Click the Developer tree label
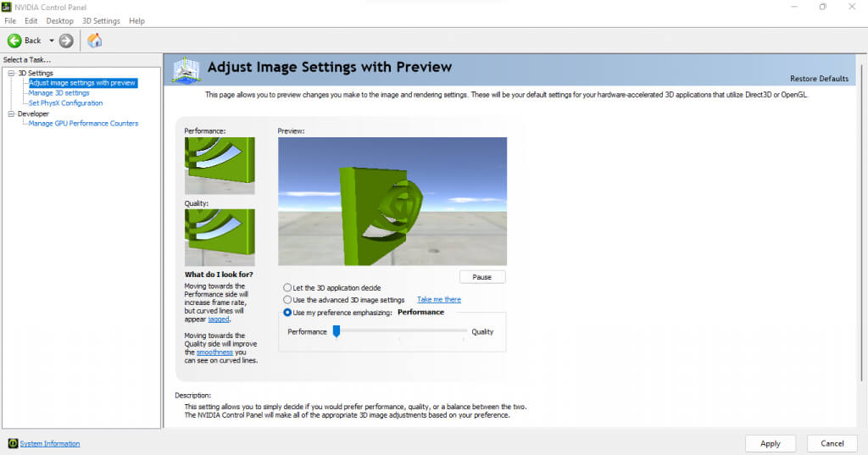Screen dimensions: 868x455 coord(33,114)
